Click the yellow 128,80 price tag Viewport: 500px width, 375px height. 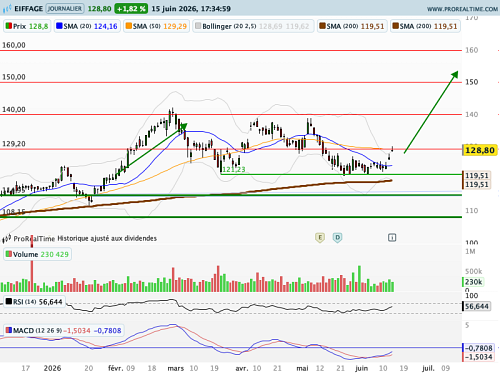click(x=479, y=150)
